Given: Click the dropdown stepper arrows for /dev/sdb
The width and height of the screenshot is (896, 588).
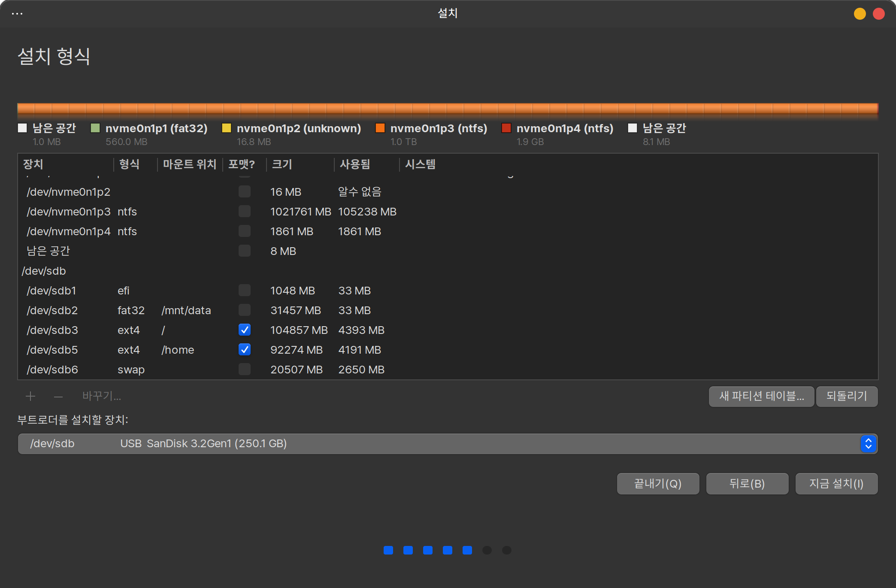Looking at the screenshot, I should click(868, 443).
